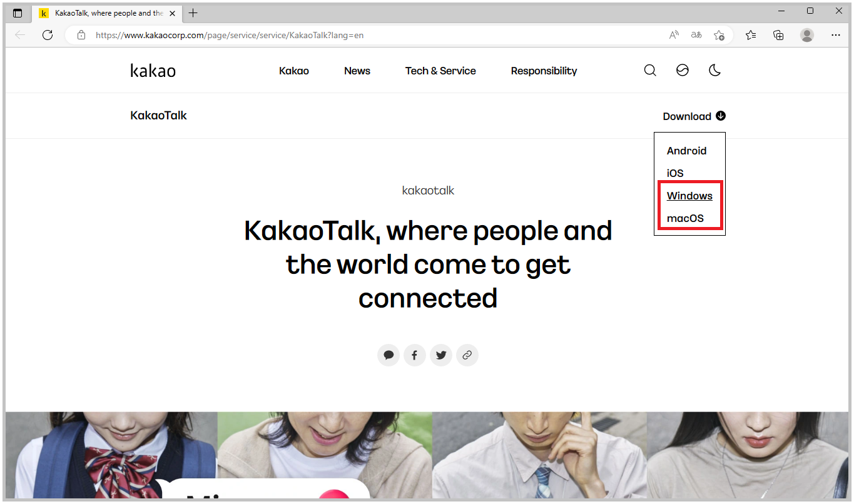Share page on Facebook
Viewport: 854px width, 504px height.
pyautogui.click(x=415, y=355)
